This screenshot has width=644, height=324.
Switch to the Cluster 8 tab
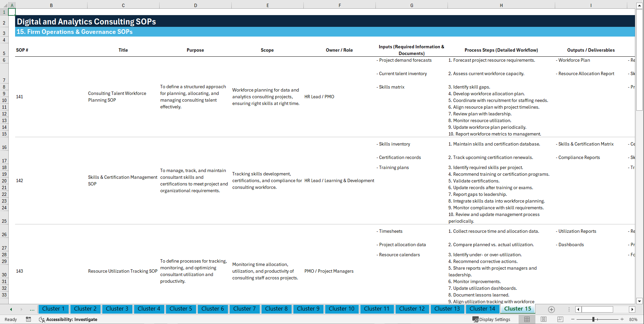[x=276, y=309]
